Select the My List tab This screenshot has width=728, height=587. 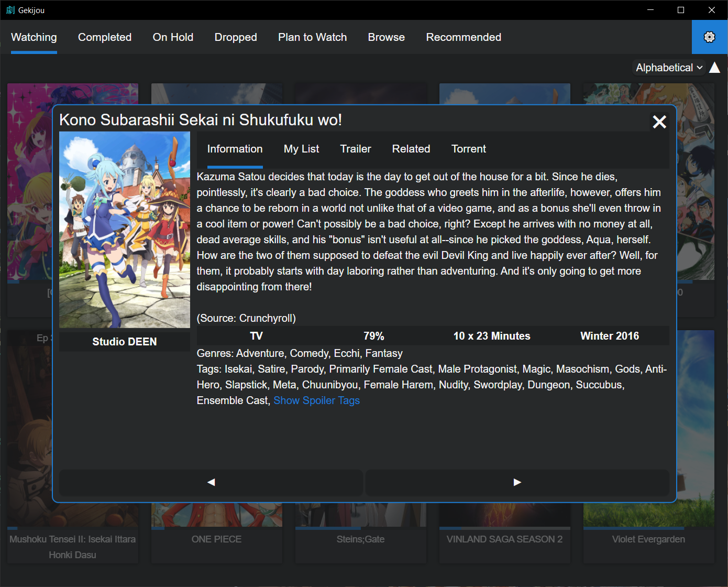pos(301,149)
